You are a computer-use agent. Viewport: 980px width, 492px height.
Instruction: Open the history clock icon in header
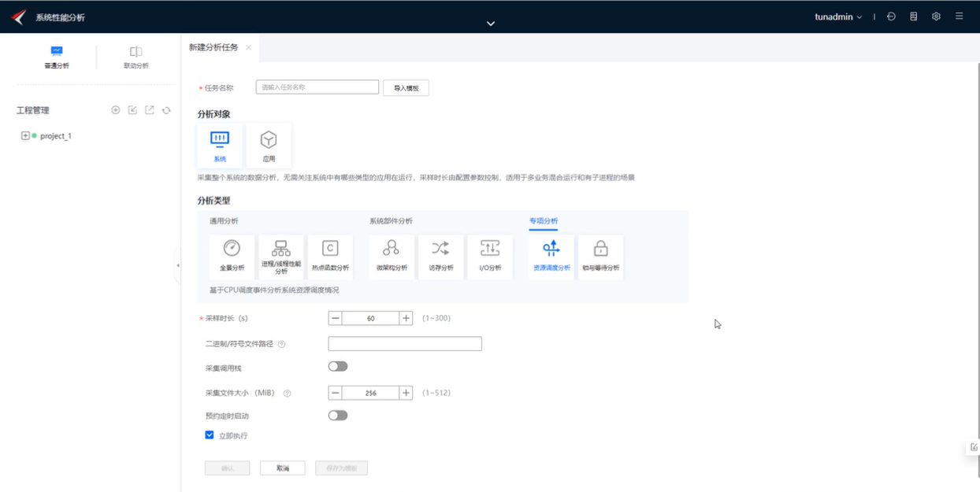tap(891, 17)
